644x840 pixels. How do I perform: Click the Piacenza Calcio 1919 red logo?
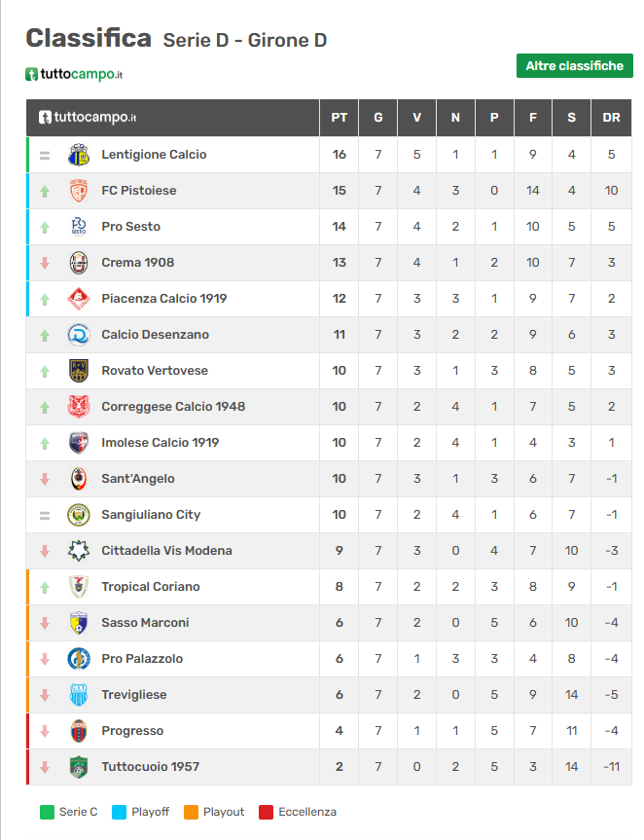coord(79,299)
